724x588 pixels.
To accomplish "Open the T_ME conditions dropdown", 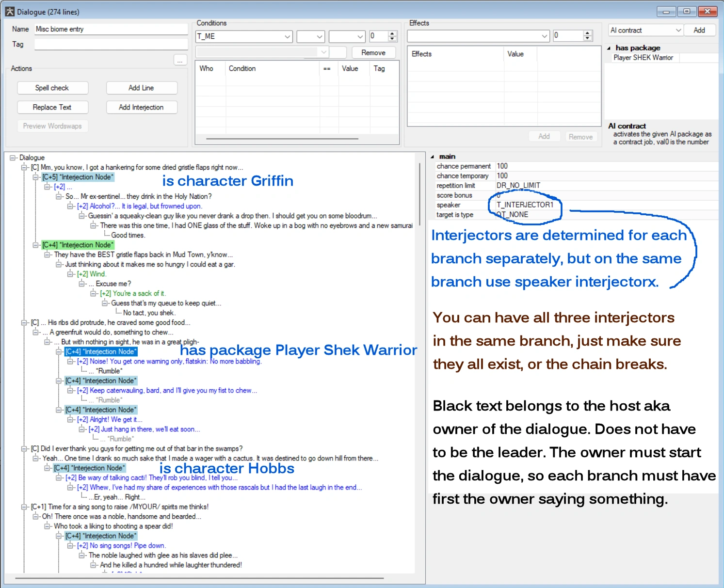I will click(288, 36).
